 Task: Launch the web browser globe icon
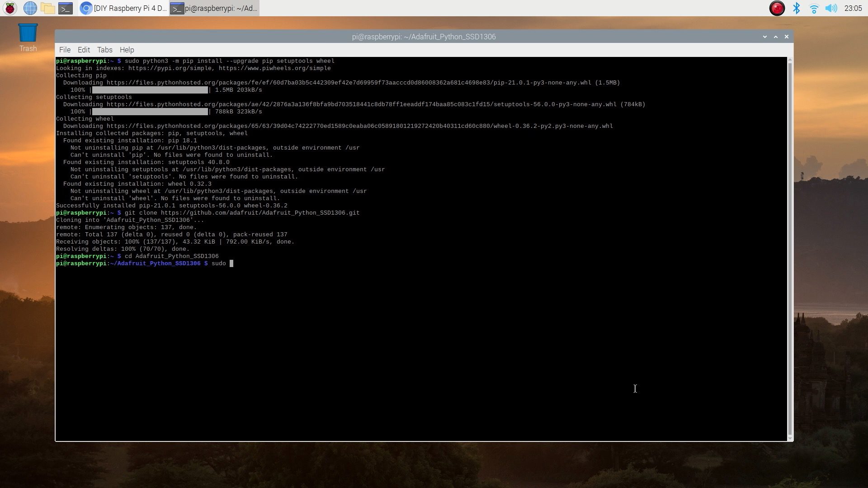coord(30,8)
